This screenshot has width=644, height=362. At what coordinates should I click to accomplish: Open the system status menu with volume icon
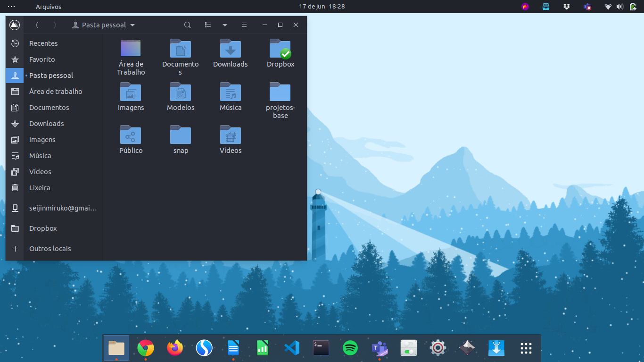[x=619, y=7]
